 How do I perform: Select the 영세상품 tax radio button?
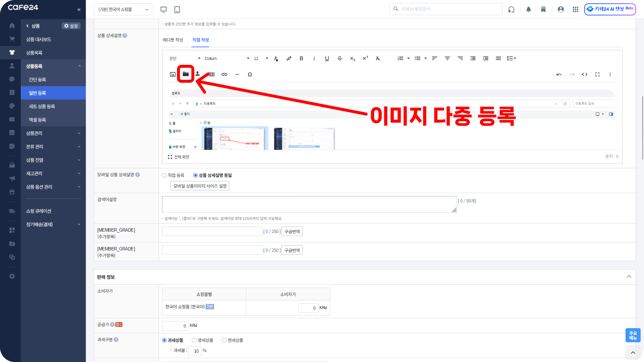point(194,340)
